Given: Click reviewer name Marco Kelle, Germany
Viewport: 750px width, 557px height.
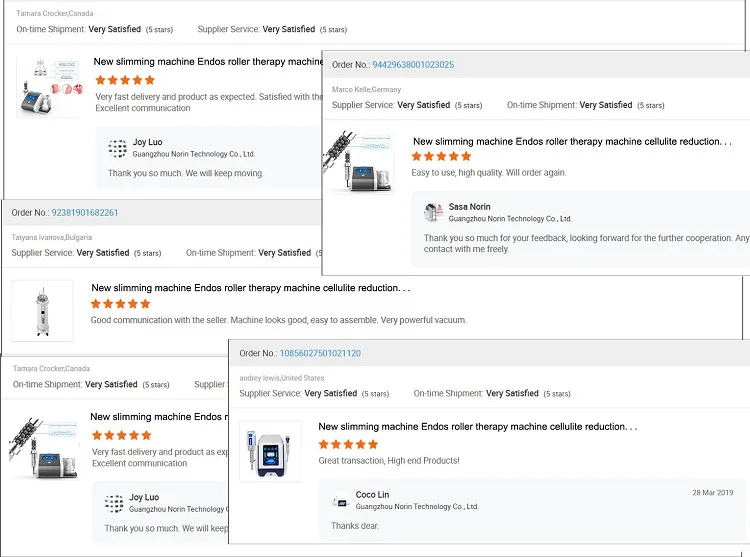Looking at the screenshot, I should [x=366, y=90].
